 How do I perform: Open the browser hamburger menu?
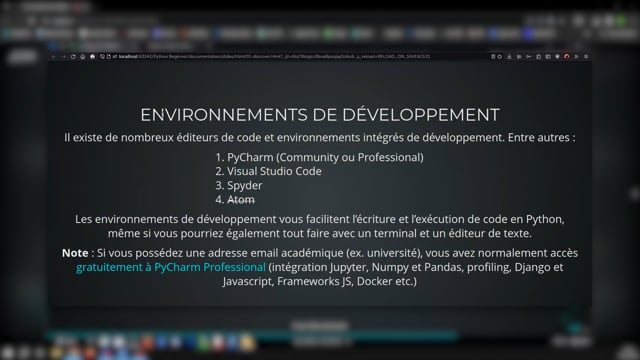(586, 57)
